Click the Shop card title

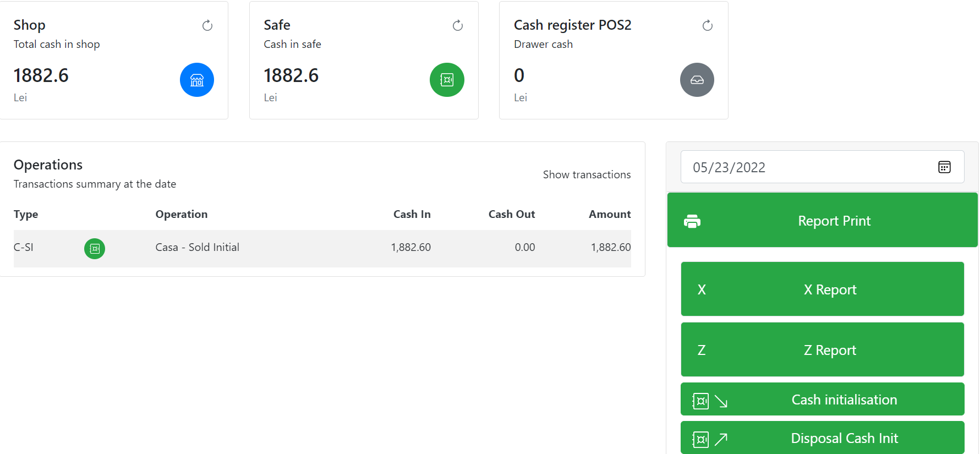pyautogui.click(x=30, y=25)
